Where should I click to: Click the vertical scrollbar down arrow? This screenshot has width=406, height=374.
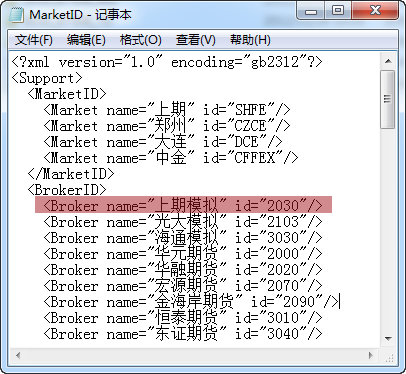[x=388, y=339]
